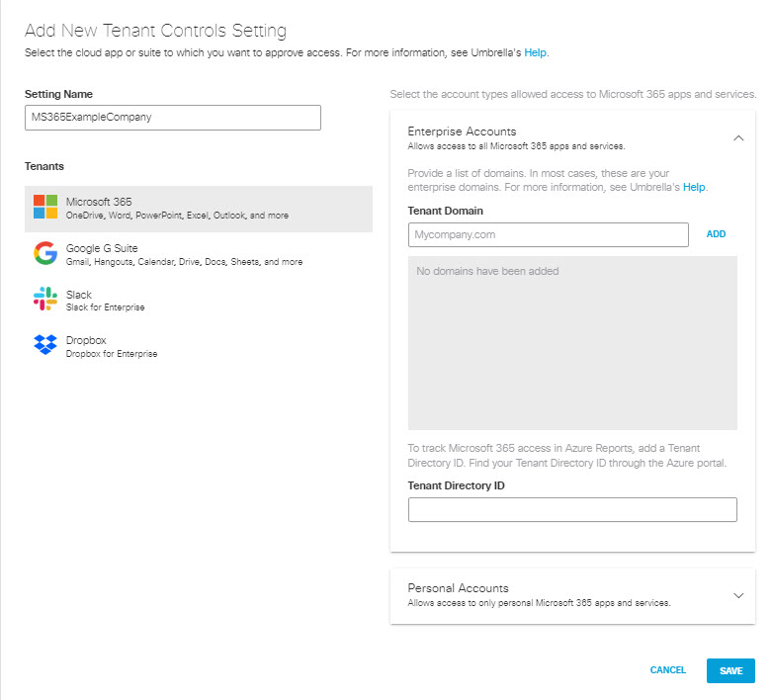Image resolution: width=772 pixels, height=700 pixels.
Task: Click the Personal Accounts heading
Action: (458, 588)
